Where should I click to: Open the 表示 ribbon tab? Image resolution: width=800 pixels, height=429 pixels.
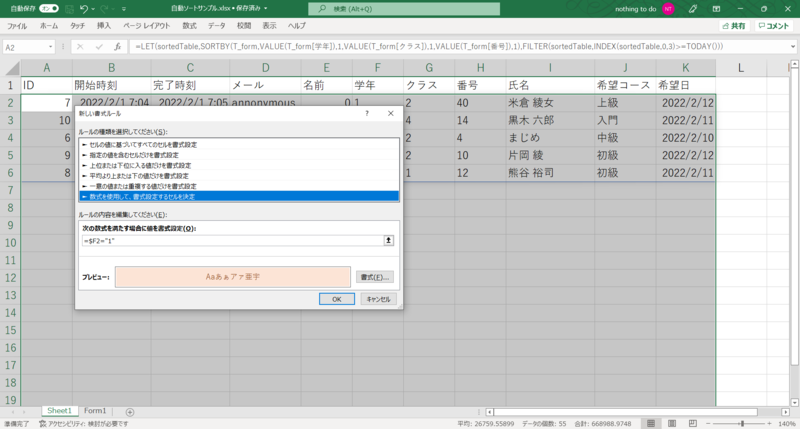[x=269, y=26]
